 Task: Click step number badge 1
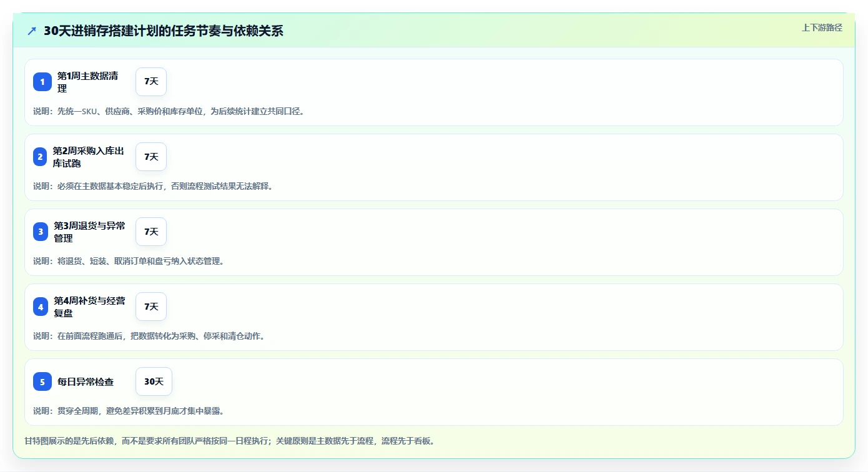tap(42, 82)
